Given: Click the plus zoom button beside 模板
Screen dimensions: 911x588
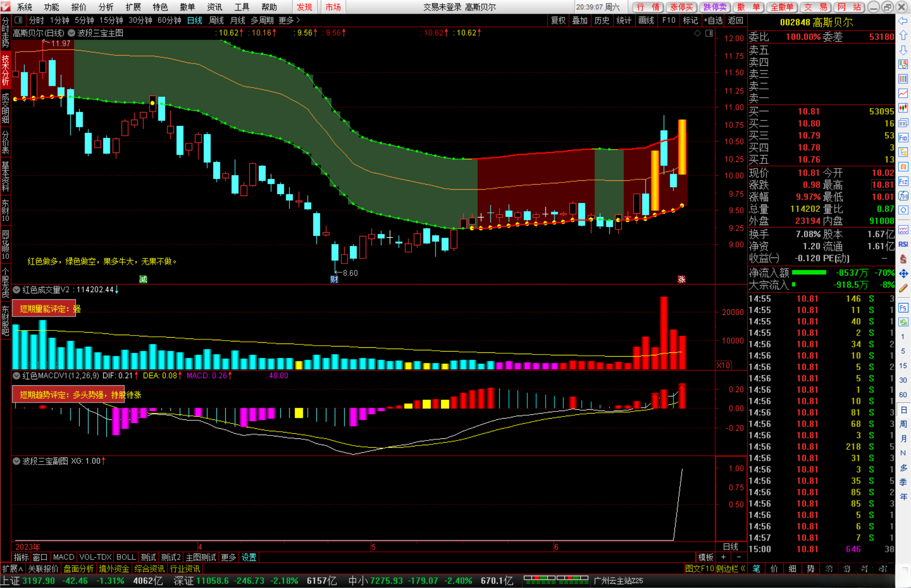Looking at the screenshot, I should 723,557.
